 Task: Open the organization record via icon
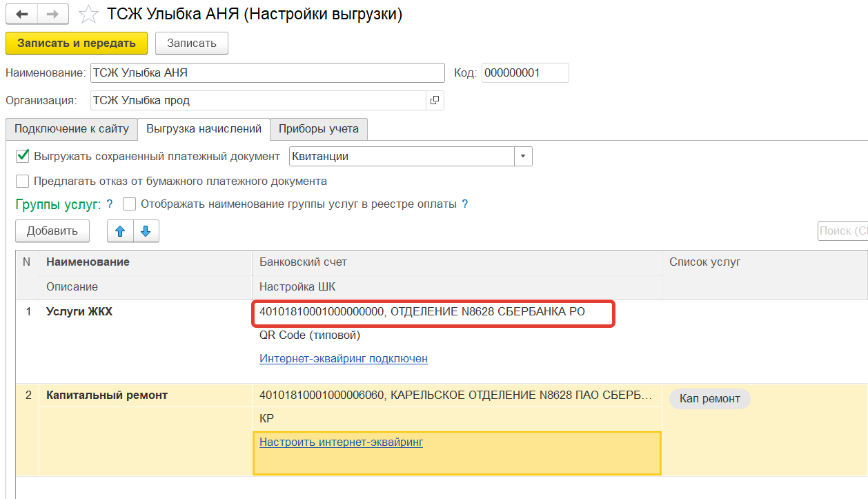pos(435,101)
